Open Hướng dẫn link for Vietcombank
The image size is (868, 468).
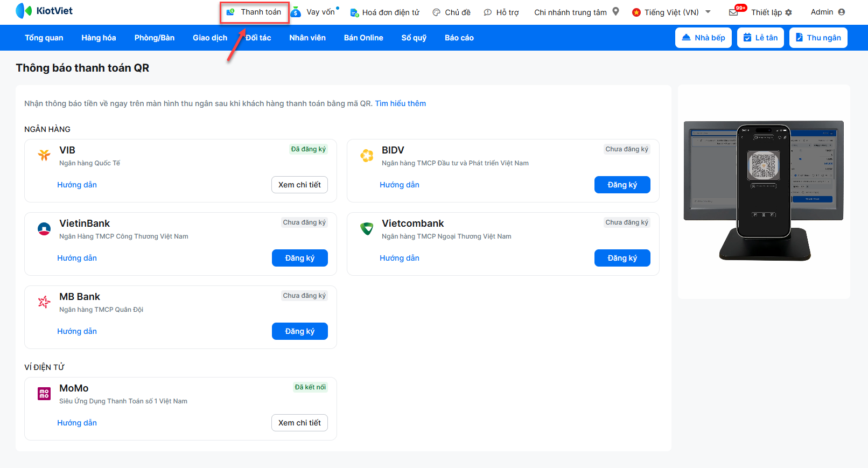pyautogui.click(x=400, y=258)
